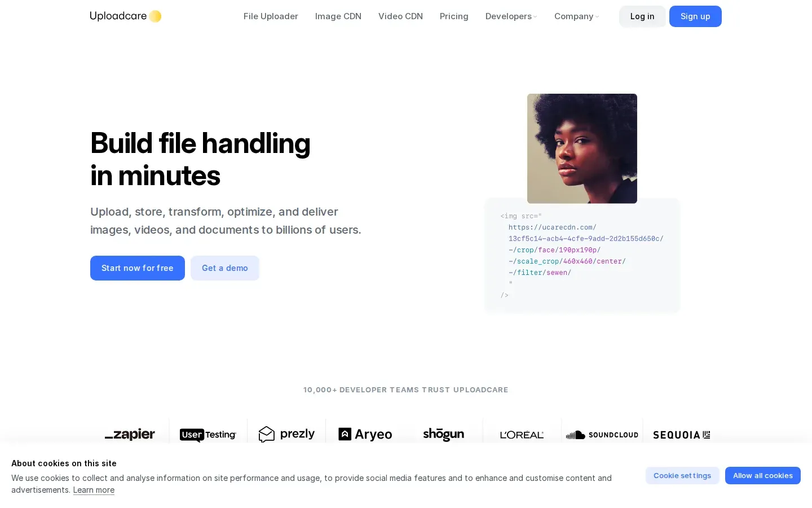The height and width of the screenshot is (508, 812).
Task: Open the Pricing page
Action: point(454,16)
